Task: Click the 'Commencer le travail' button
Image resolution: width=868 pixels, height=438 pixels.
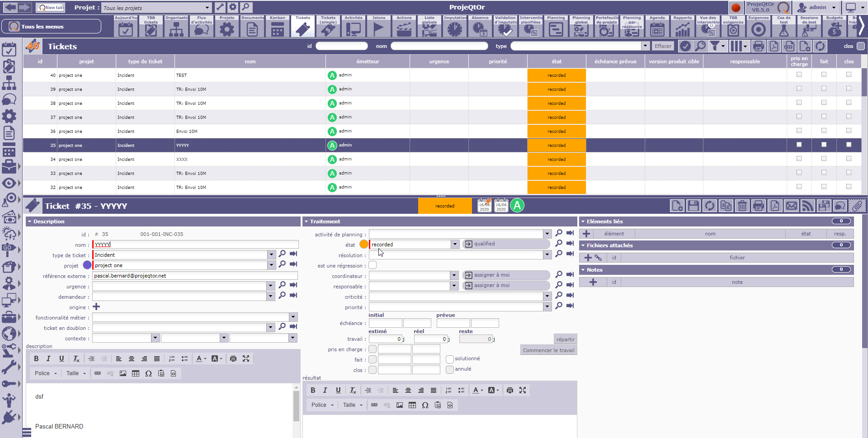Action: point(548,350)
